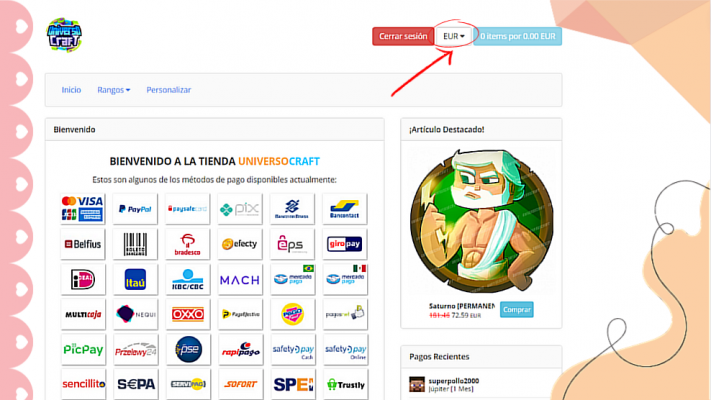Choose the pix payment icon
711x400 pixels.
[x=240, y=209]
